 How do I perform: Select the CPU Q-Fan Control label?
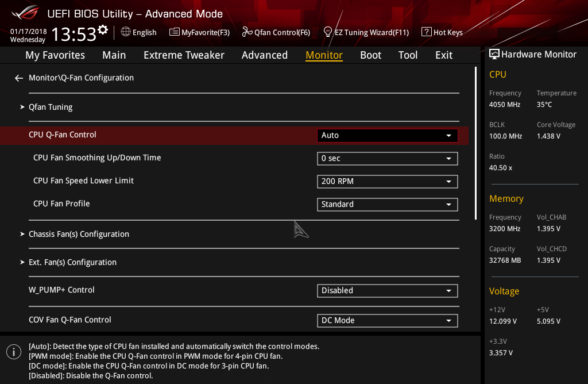coord(63,135)
